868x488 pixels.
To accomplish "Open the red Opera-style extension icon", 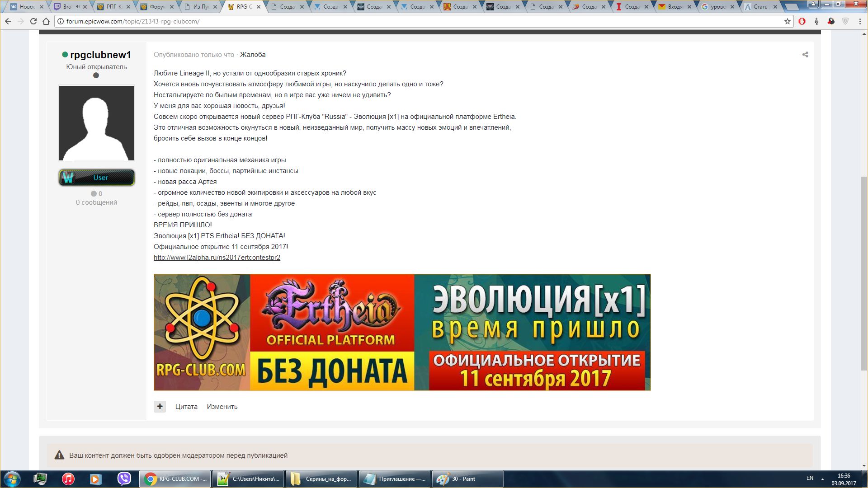I will pos(802,21).
